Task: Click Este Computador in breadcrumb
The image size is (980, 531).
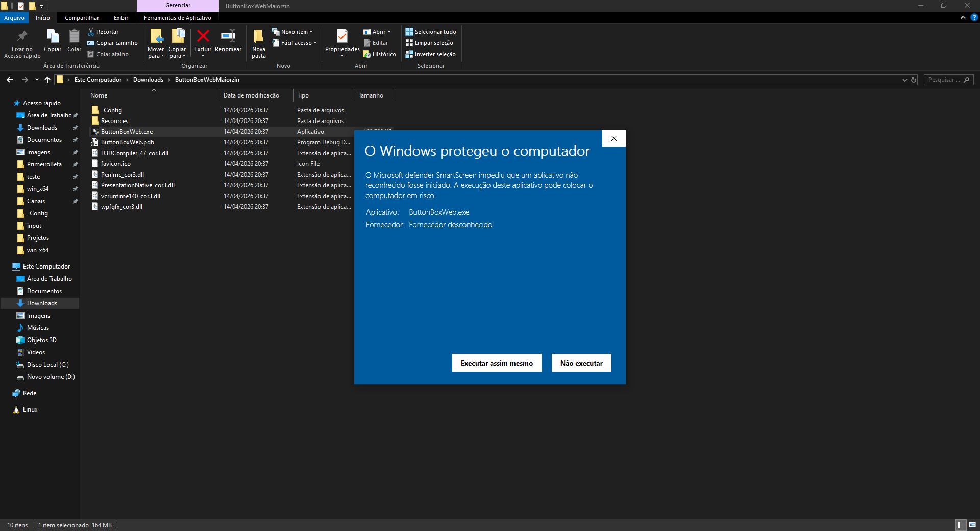Action: [x=98, y=80]
